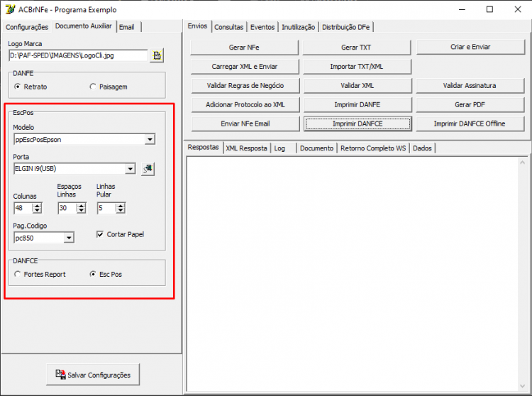
Task: Click Imprimir DANFCE Offline button
Action: click(x=470, y=123)
